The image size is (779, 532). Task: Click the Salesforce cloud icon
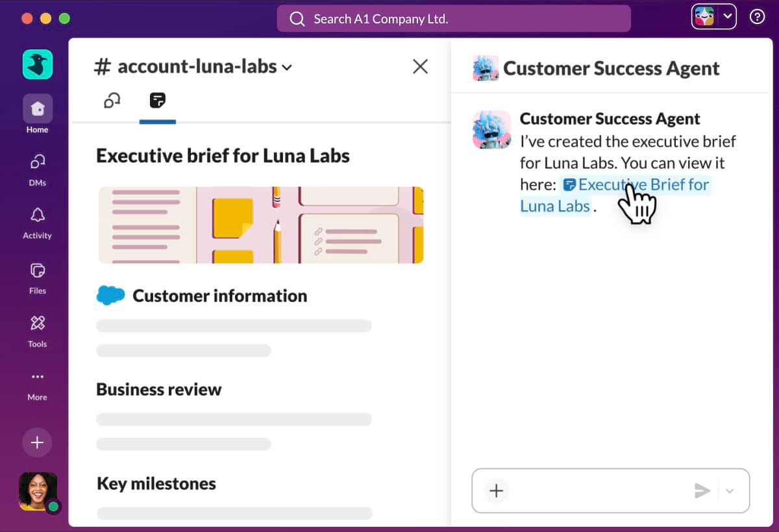(110, 295)
